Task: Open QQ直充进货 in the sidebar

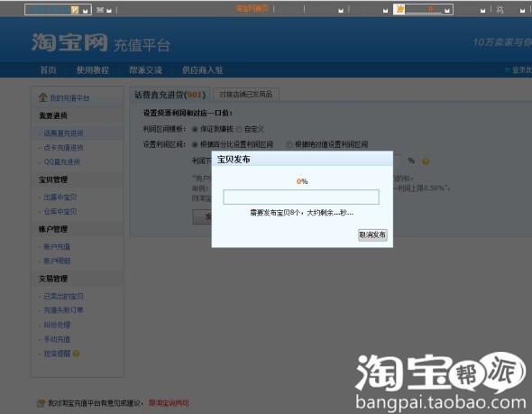Action: 62,161
